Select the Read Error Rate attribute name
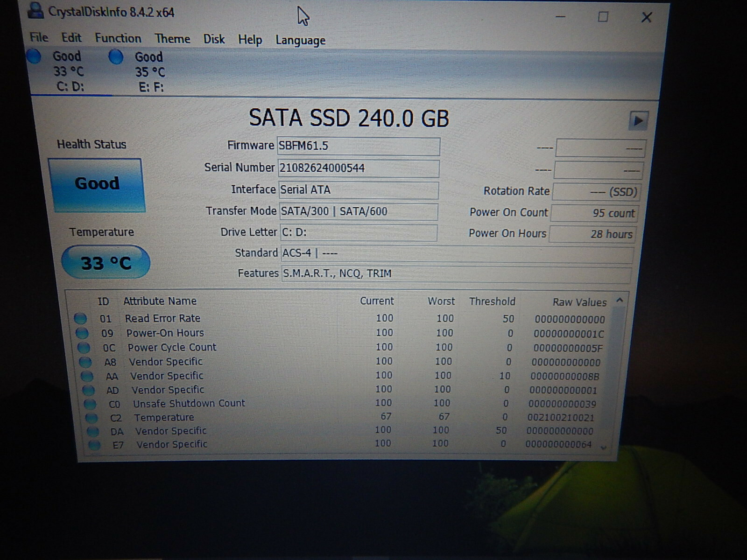The height and width of the screenshot is (560, 747). (x=162, y=318)
